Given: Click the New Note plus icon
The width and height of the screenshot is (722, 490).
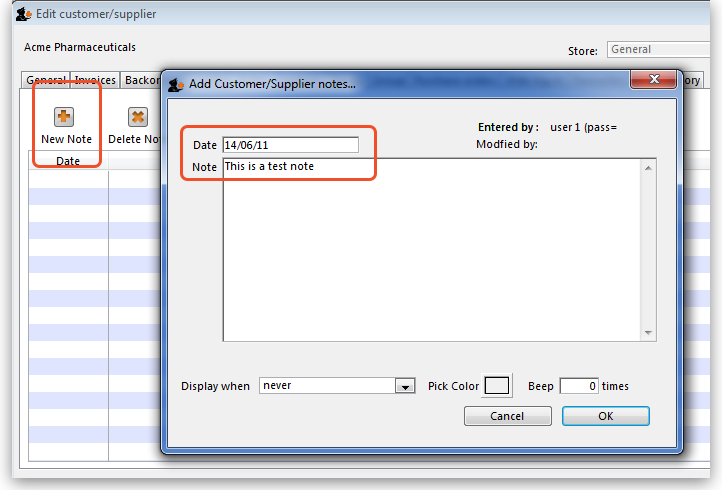Looking at the screenshot, I should click(x=66, y=116).
